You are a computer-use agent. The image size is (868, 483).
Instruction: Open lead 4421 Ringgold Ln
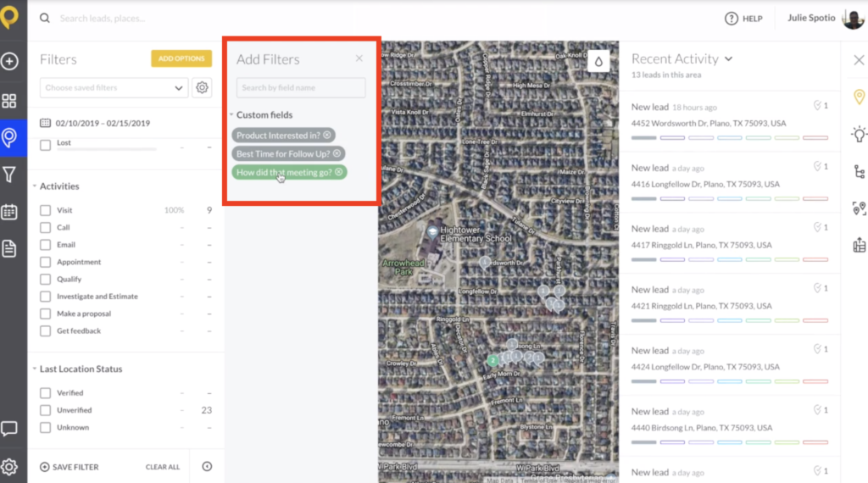pyautogui.click(x=730, y=303)
